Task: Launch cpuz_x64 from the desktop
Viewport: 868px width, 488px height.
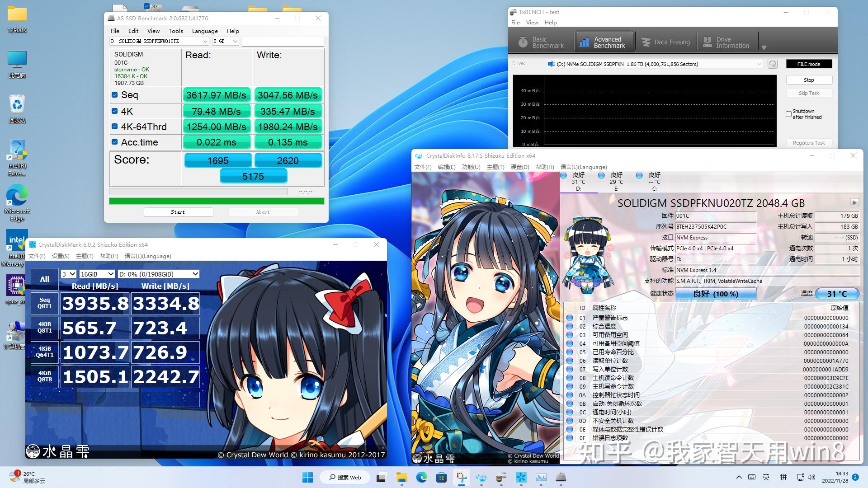Action: coord(17,286)
